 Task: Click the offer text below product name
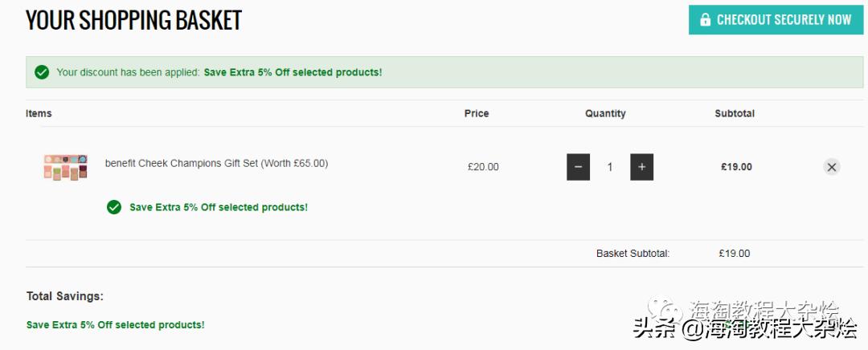click(x=219, y=207)
